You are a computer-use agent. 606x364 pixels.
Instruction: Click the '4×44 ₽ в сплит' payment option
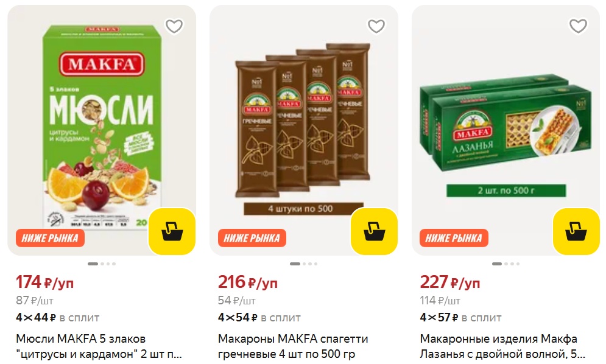58,318
